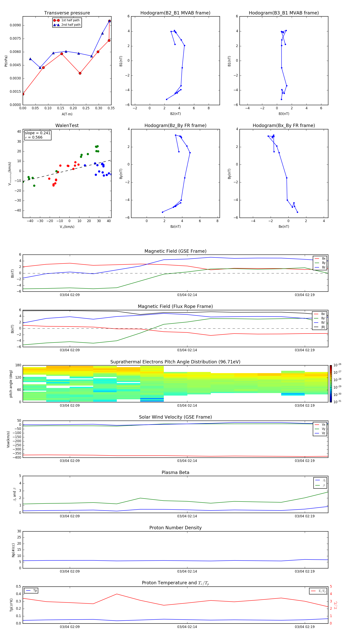Click the '10^-26' colorbar tick label
The image size is (351, 644).
pos(337,365)
